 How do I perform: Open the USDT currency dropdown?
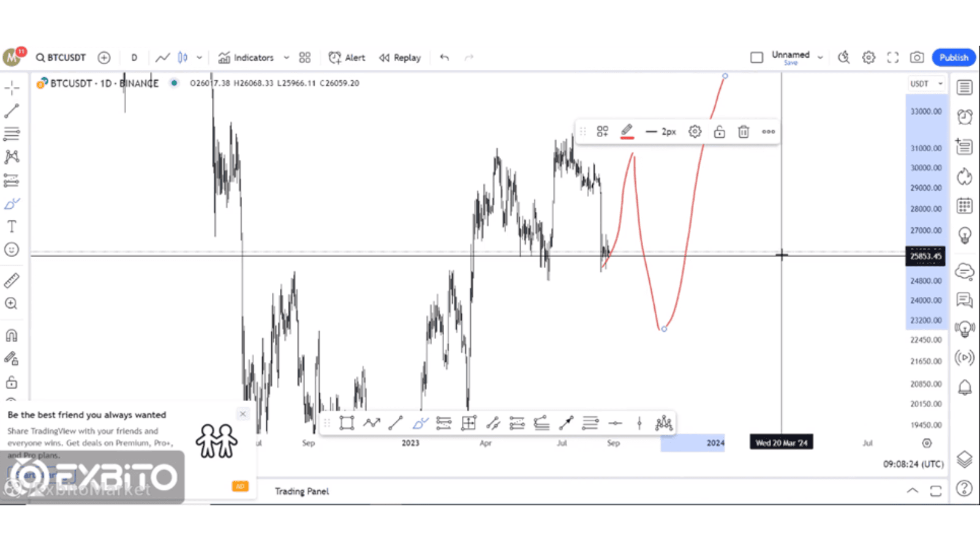point(926,84)
